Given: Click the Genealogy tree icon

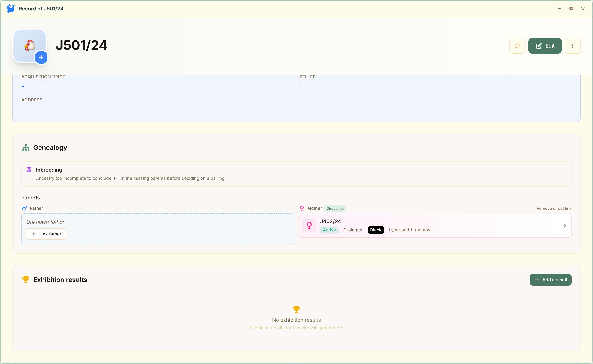Looking at the screenshot, I should tap(26, 148).
